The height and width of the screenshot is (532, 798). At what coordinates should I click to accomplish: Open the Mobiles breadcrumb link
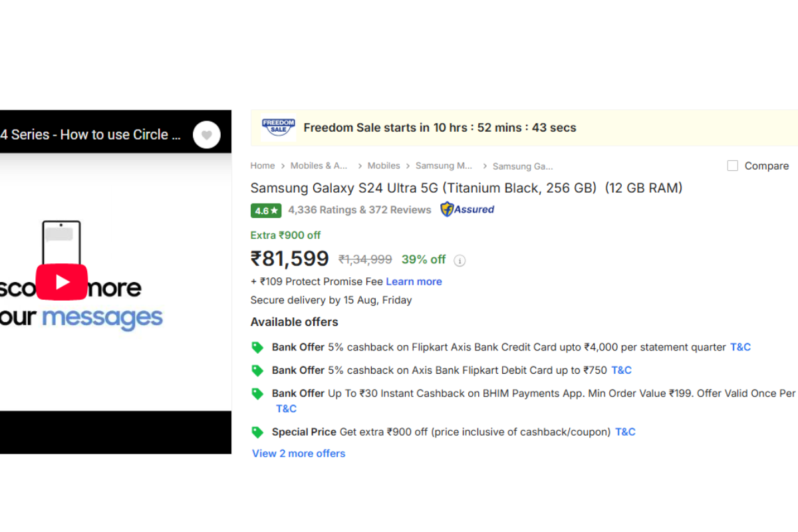[384, 166]
